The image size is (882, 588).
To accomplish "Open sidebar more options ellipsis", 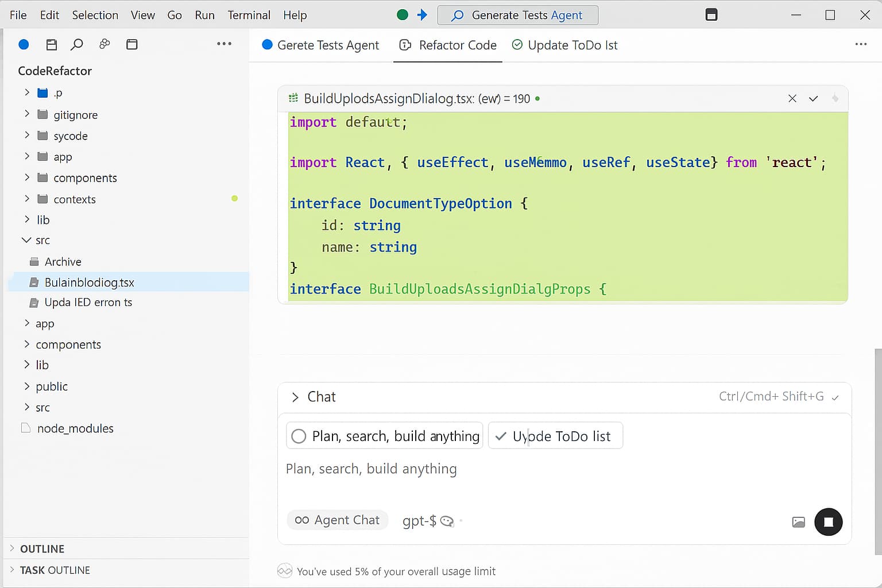I will [x=224, y=44].
